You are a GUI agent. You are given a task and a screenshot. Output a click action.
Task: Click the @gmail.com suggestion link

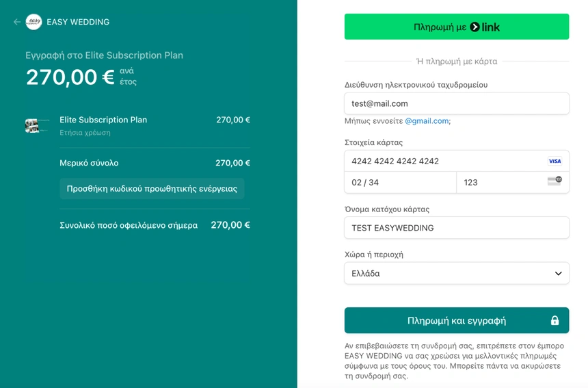427,121
